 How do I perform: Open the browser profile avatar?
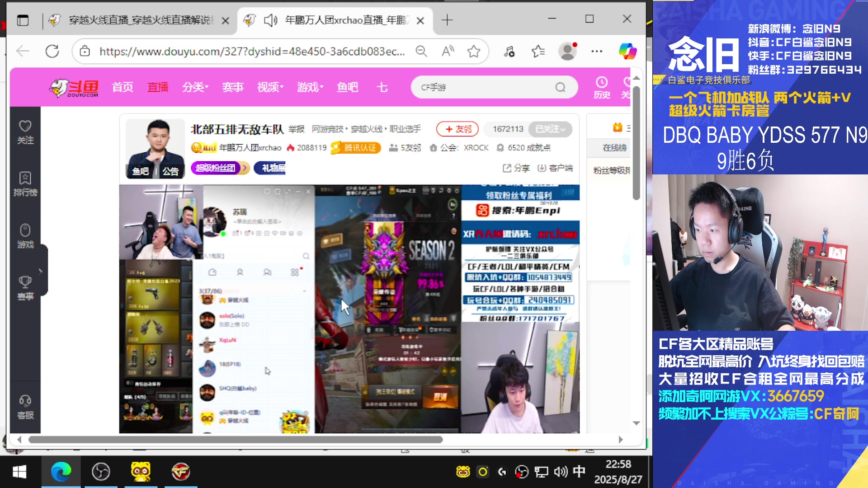point(568,51)
